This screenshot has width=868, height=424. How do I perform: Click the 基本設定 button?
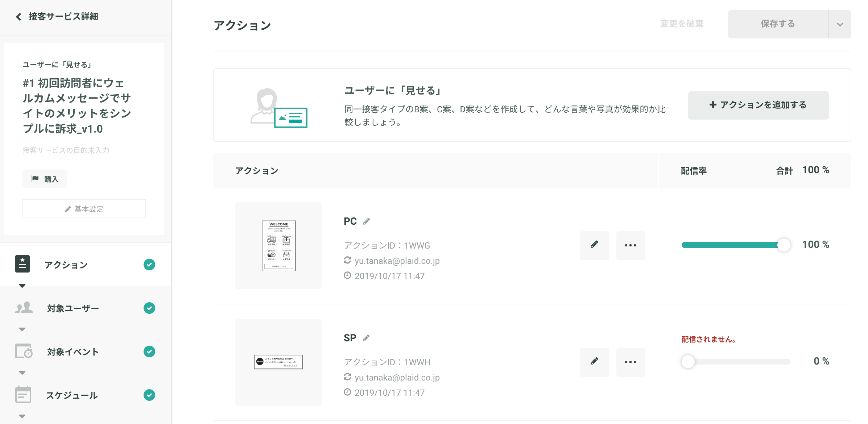84,209
